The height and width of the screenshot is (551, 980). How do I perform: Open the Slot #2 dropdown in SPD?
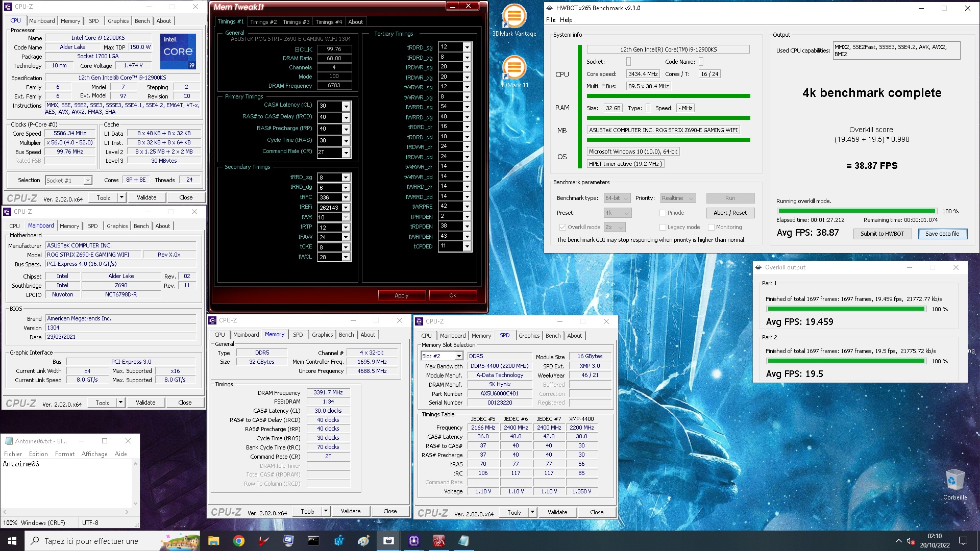pyautogui.click(x=442, y=356)
